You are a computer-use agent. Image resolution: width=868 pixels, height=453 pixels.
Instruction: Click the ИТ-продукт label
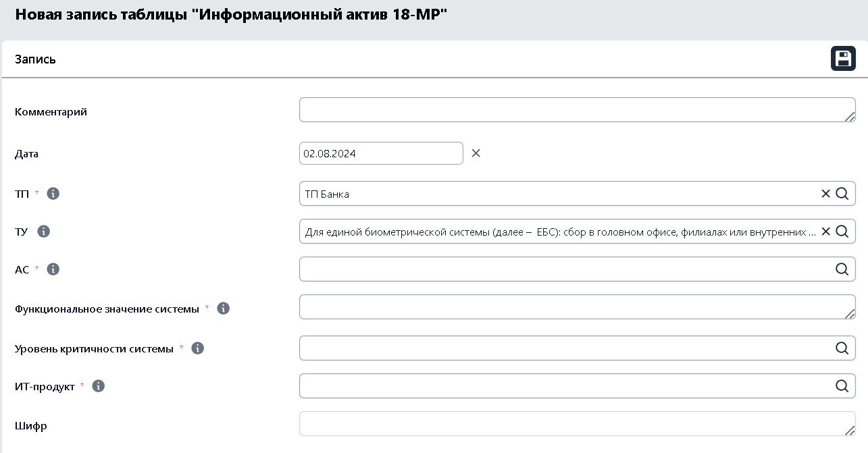45,387
